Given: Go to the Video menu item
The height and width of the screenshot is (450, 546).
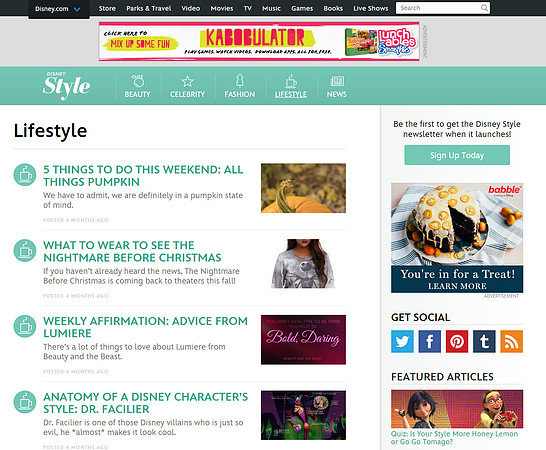Looking at the screenshot, I should point(190,8).
